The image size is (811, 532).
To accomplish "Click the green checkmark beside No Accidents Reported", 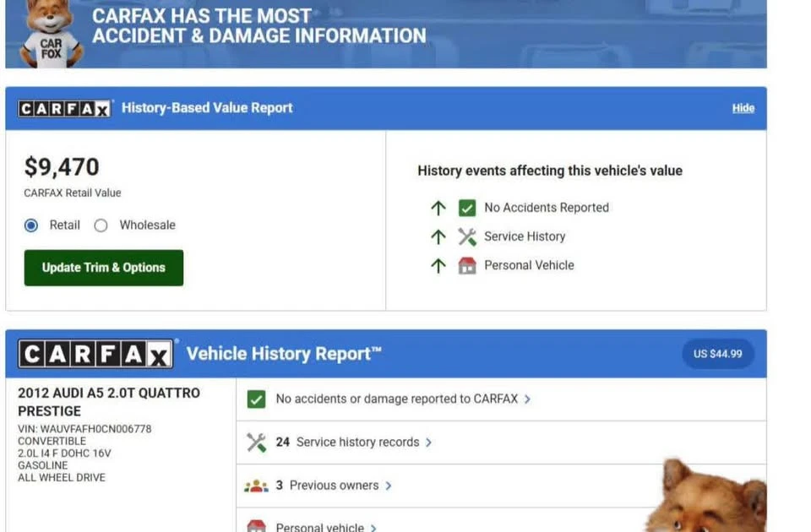I will click(467, 208).
